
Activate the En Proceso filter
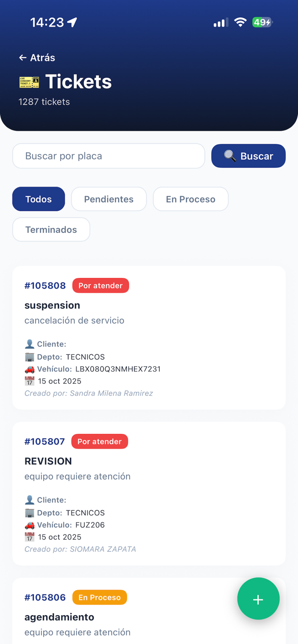click(x=190, y=199)
